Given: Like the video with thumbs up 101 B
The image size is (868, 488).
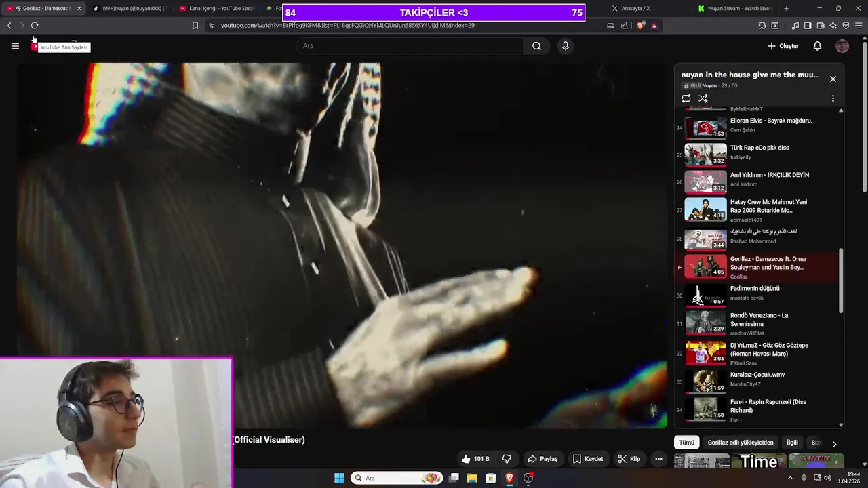Looking at the screenshot, I should (x=475, y=459).
